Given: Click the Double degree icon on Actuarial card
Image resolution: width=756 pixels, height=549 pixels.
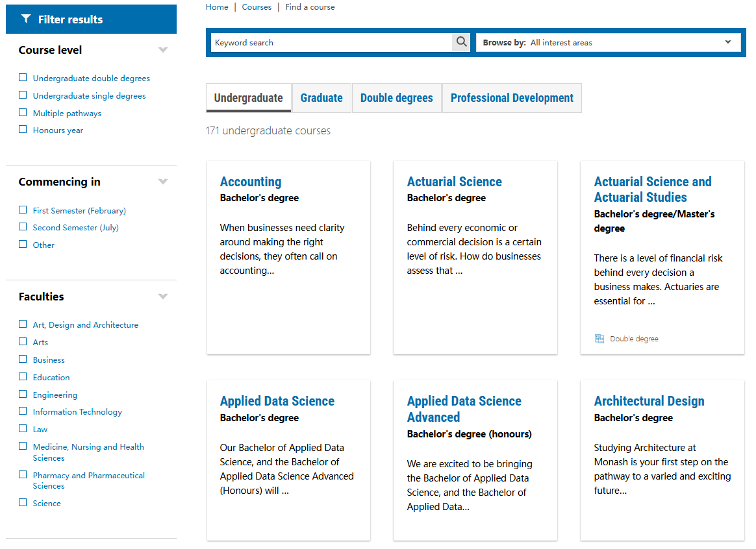Looking at the screenshot, I should pyautogui.click(x=599, y=339).
